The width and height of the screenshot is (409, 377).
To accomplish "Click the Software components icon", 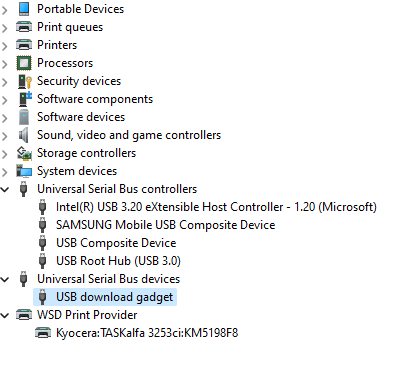I will pyautogui.click(x=25, y=99).
